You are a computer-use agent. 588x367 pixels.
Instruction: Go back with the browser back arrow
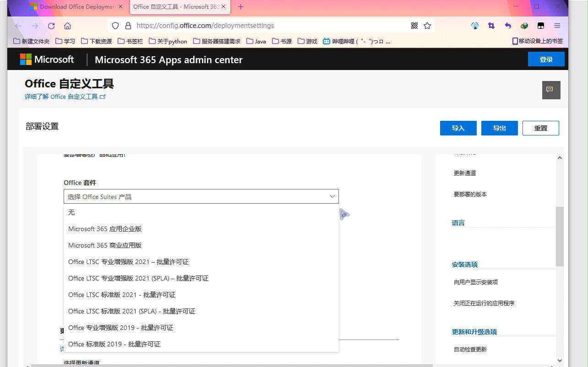[x=18, y=26]
